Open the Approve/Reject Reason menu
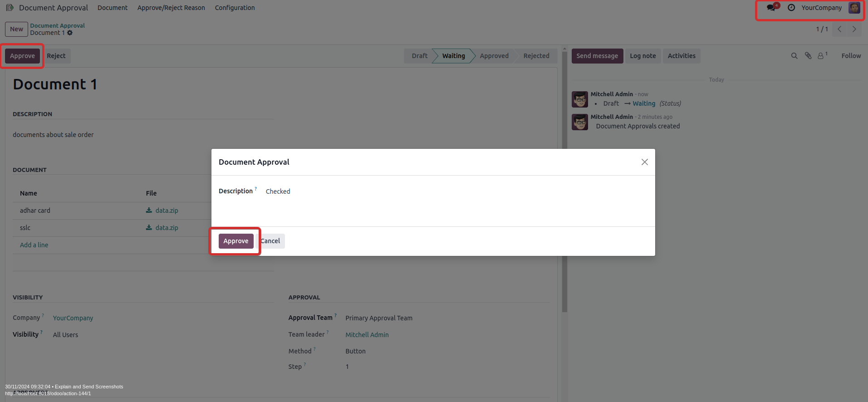 171,8
